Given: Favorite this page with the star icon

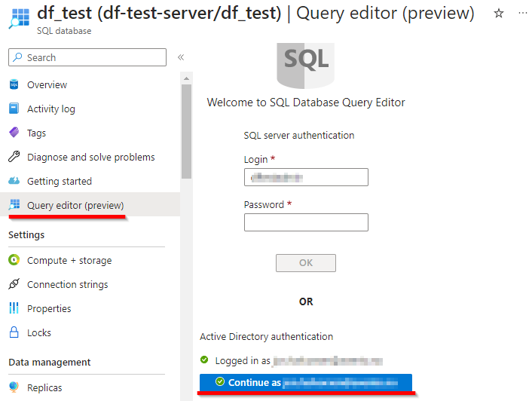Looking at the screenshot, I should click(498, 14).
